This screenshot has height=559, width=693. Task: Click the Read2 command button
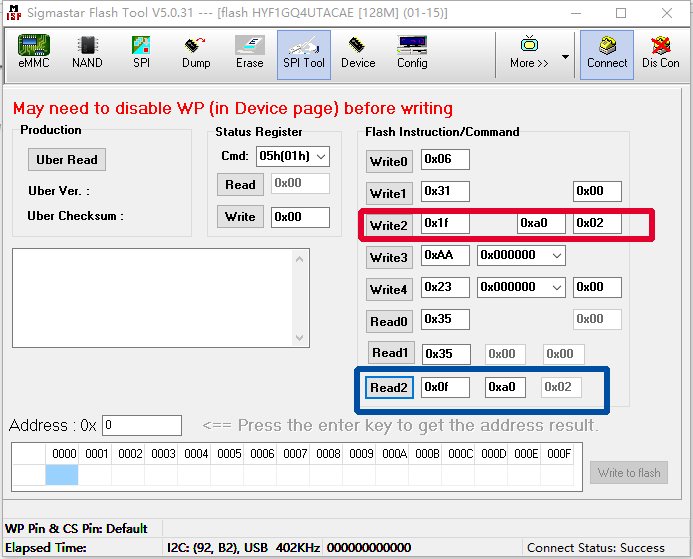[x=389, y=388]
